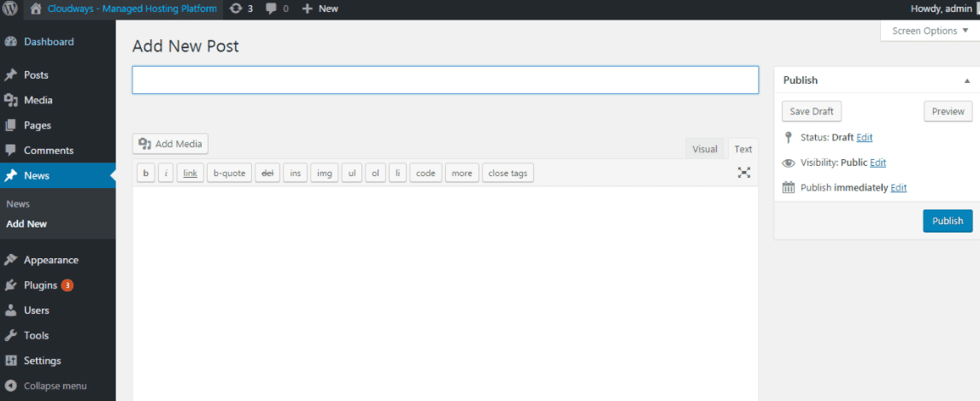Viewport: 980px width, 401px height.
Task: Insert bold tag with b button
Action: (145, 174)
